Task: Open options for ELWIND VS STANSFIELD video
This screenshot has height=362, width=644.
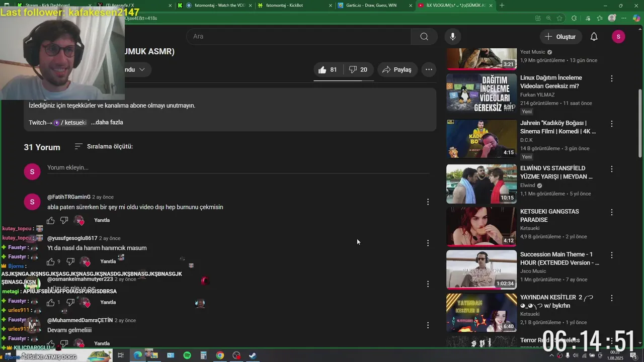Action: (x=612, y=169)
